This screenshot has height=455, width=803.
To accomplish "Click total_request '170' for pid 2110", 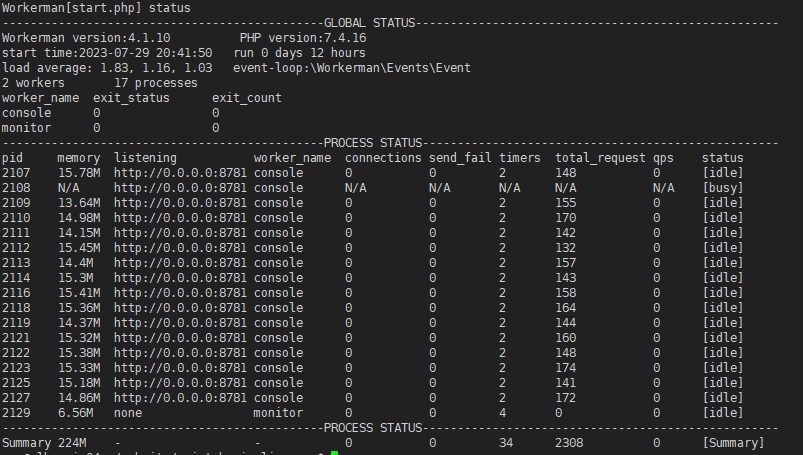I will pyautogui.click(x=566, y=218).
